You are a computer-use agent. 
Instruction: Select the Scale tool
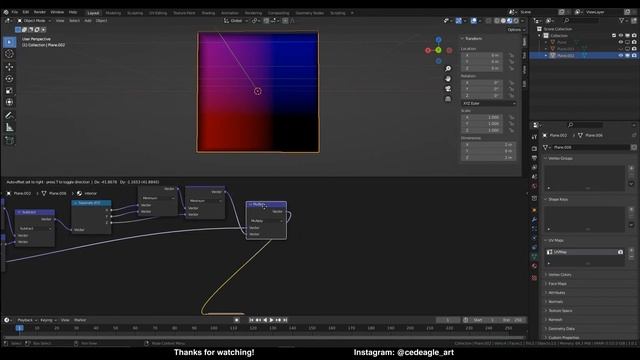pyautogui.click(x=9, y=91)
